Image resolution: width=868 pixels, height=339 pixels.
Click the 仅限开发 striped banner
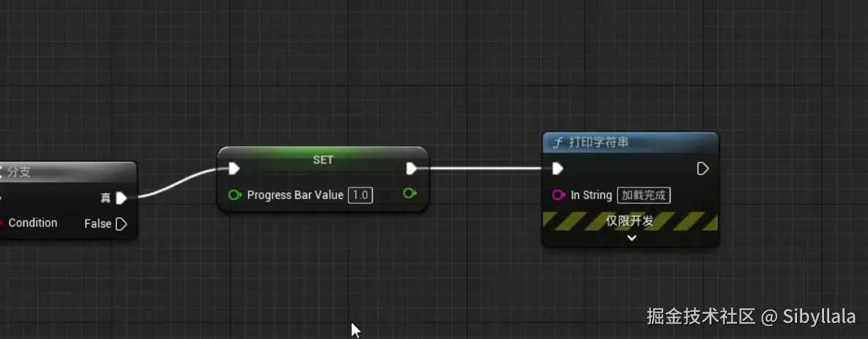click(x=630, y=221)
